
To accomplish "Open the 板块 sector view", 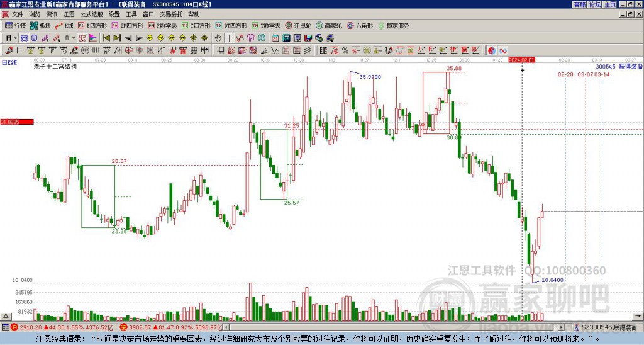I will point(40,25).
